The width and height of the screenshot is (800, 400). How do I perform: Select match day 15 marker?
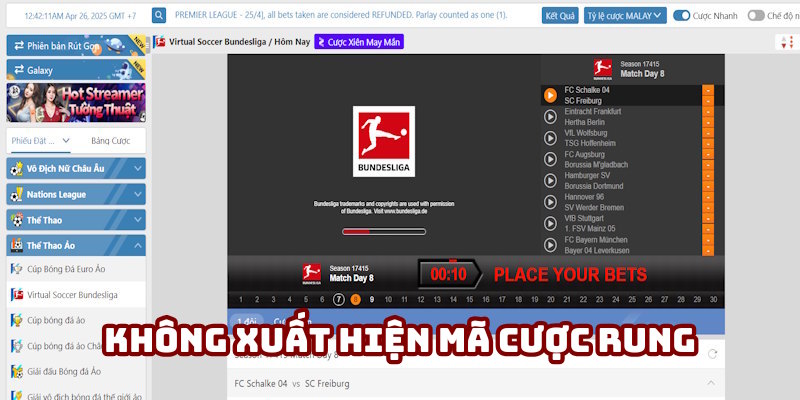click(469, 299)
